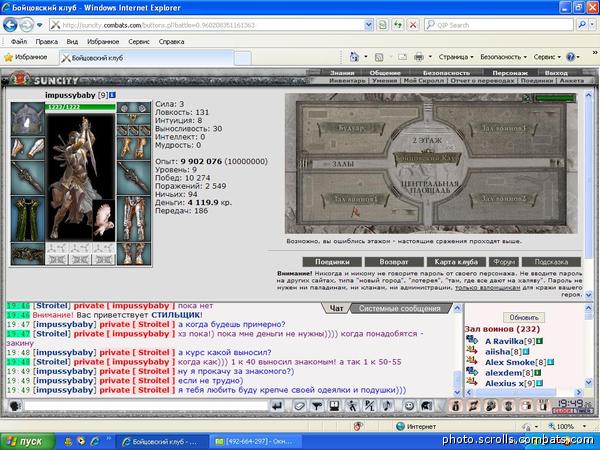Open the Сервис dropdown in the command bar

point(547,57)
